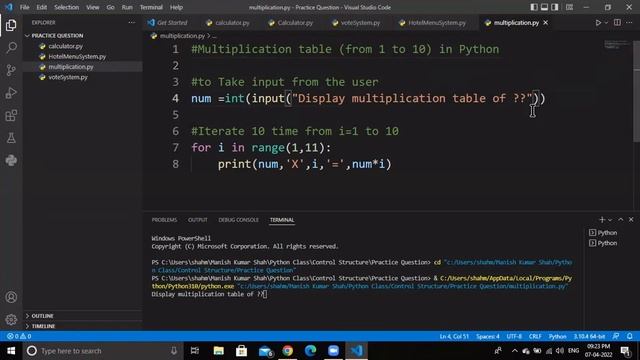This screenshot has height=360, width=640.
Task: Open the Python view in activity bar
Action: point(11,160)
